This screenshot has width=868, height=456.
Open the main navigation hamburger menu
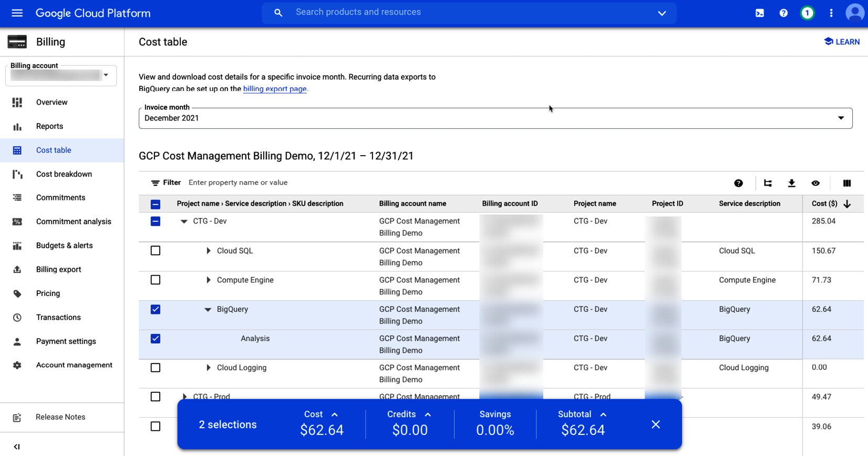(17, 13)
